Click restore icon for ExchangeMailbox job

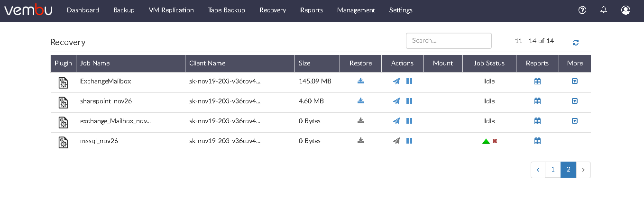click(360, 81)
